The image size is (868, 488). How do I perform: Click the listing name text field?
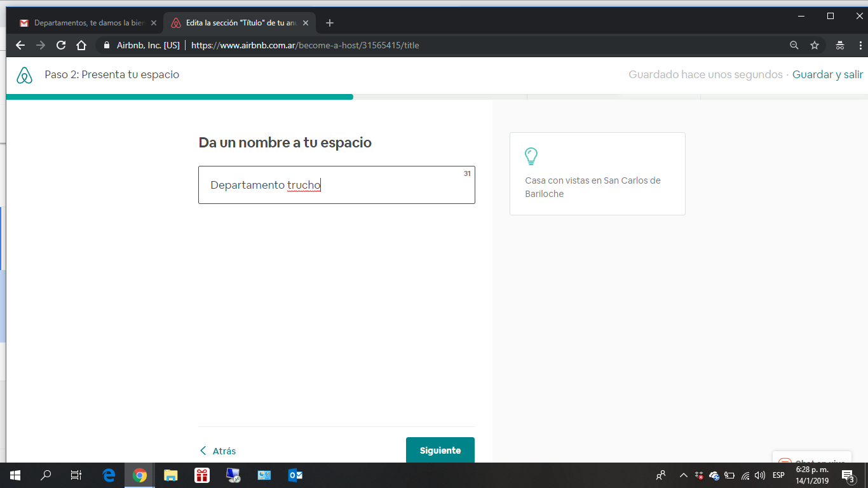[x=337, y=185]
